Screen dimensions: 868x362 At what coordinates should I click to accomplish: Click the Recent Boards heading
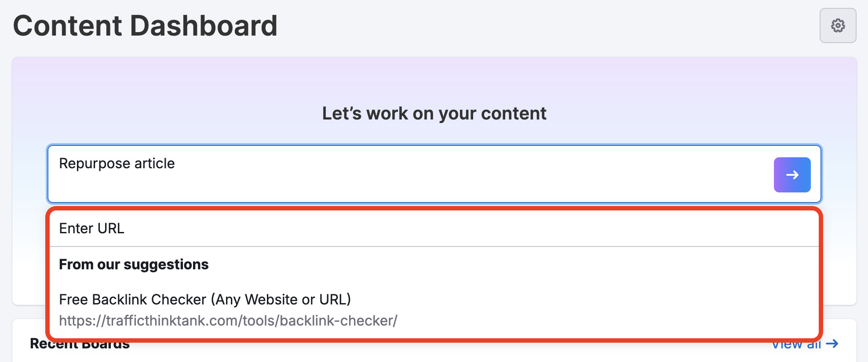[80, 344]
